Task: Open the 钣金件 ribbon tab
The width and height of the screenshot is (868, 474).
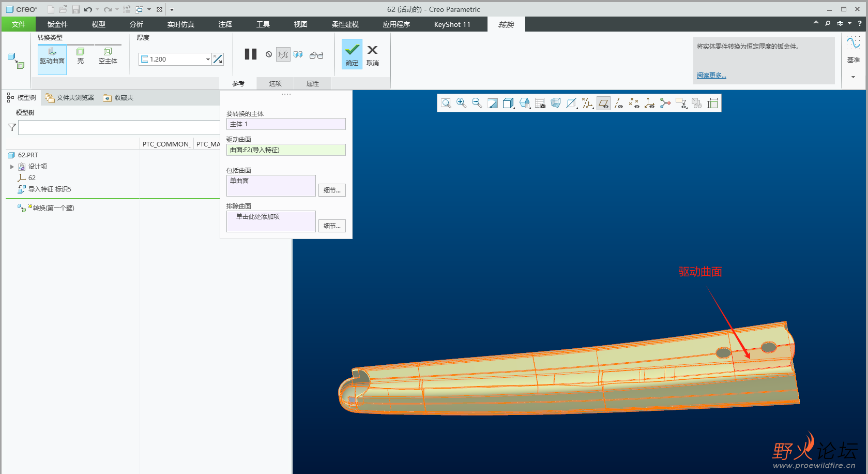Action: [x=57, y=24]
